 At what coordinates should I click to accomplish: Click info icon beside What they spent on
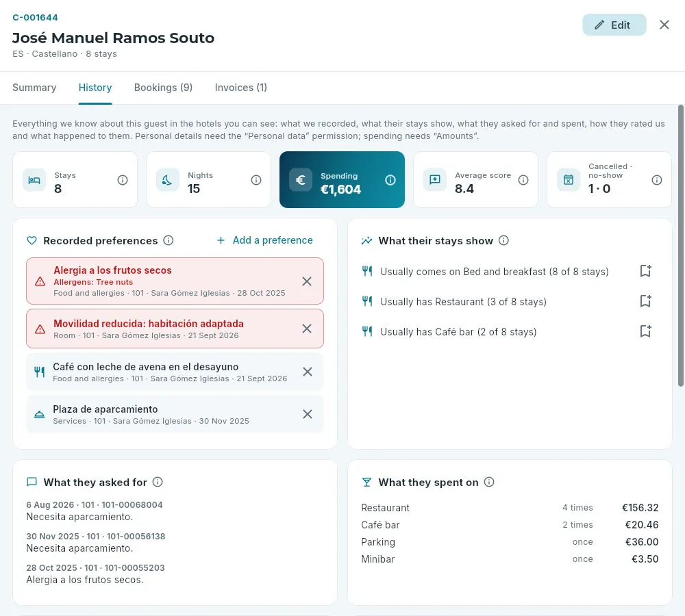(x=489, y=482)
